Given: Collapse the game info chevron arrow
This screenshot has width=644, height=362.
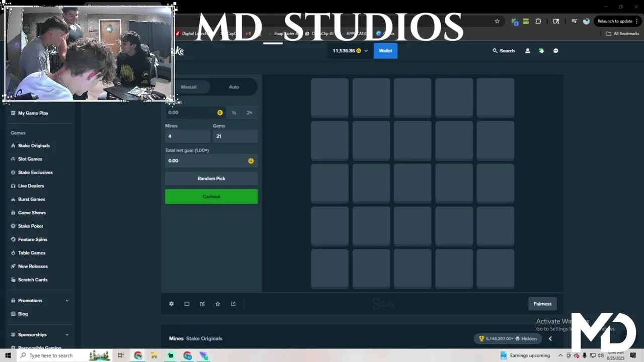Looking at the screenshot, I should pyautogui.click(x=550, y=339).
